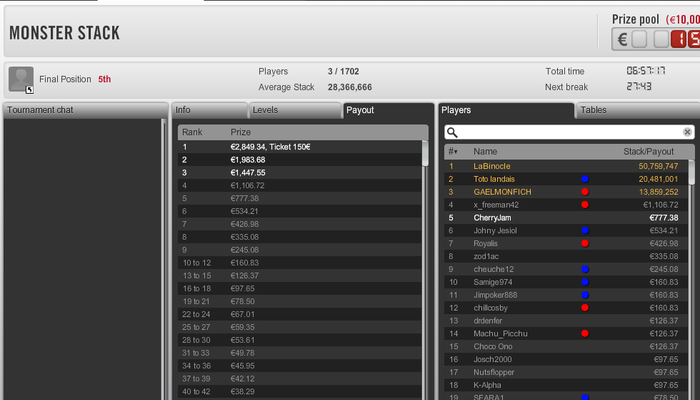Click the red dot beside Royalis
This screenshot has width=700, height=400.
click(x=585, y=243)
